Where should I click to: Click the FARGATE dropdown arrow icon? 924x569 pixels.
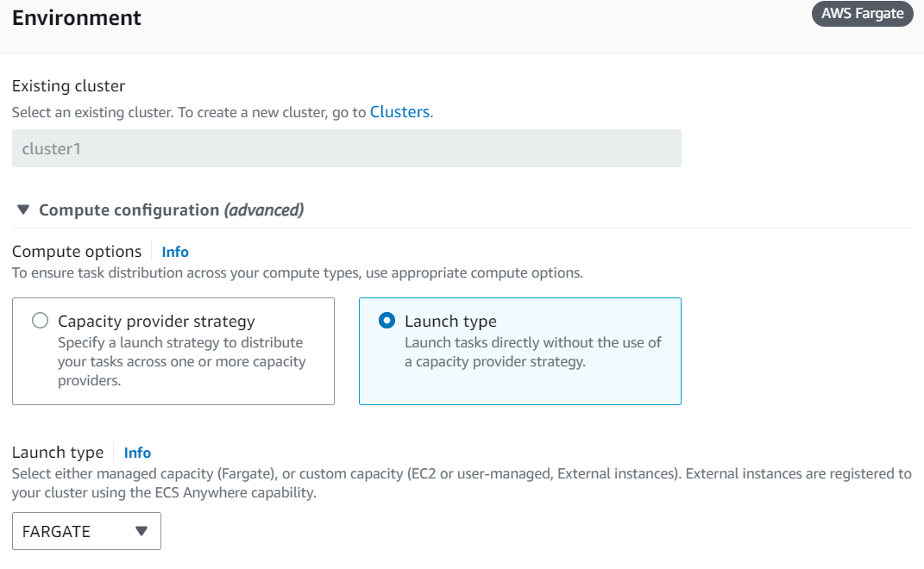point(141,531)
